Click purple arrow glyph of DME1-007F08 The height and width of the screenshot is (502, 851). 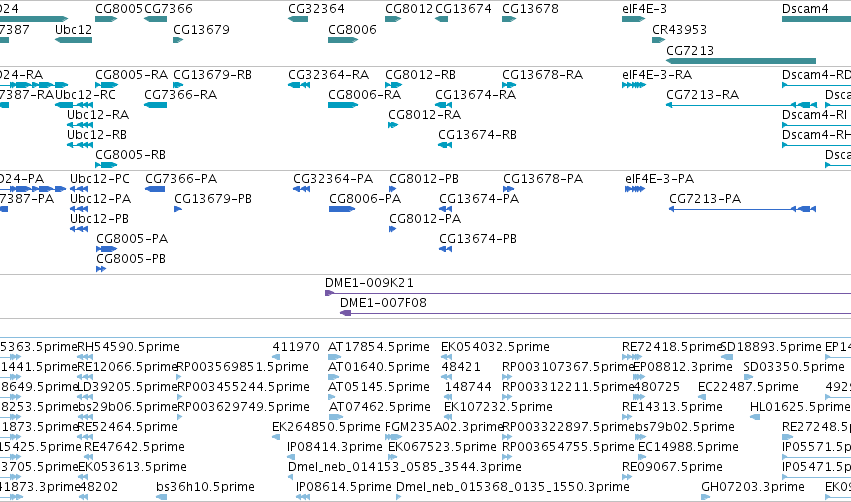click(345, 314)
